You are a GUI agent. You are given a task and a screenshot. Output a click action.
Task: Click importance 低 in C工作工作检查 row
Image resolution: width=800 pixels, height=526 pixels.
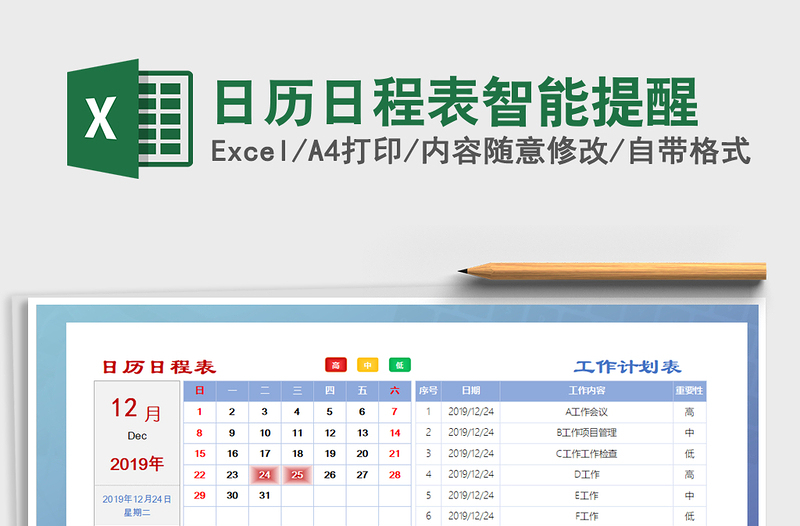pos(689,454)
